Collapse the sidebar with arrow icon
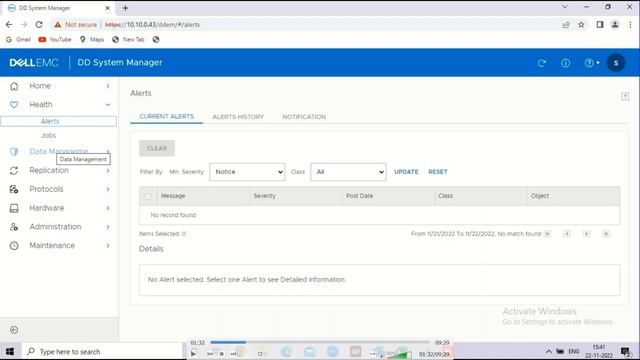This screenshot has width=640, height=360. pyautogui.click(x=14, y=330)
